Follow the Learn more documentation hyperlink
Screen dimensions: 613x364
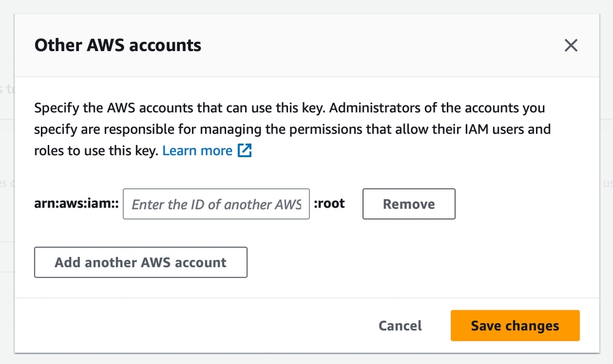pyautogui.click(x=198, y=150)
